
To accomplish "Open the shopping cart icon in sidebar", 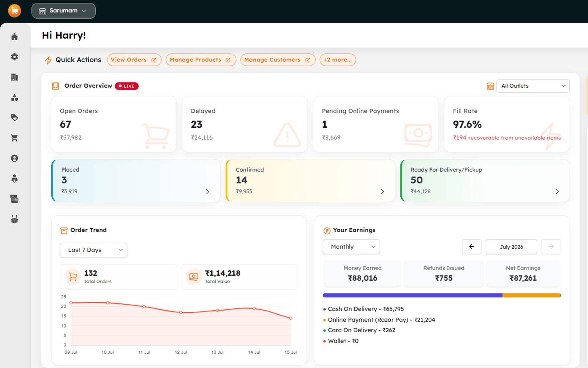I will [14, 138].
